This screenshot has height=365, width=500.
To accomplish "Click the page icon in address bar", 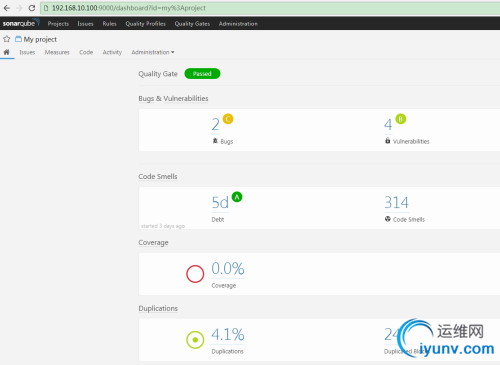I will point(46,8).
